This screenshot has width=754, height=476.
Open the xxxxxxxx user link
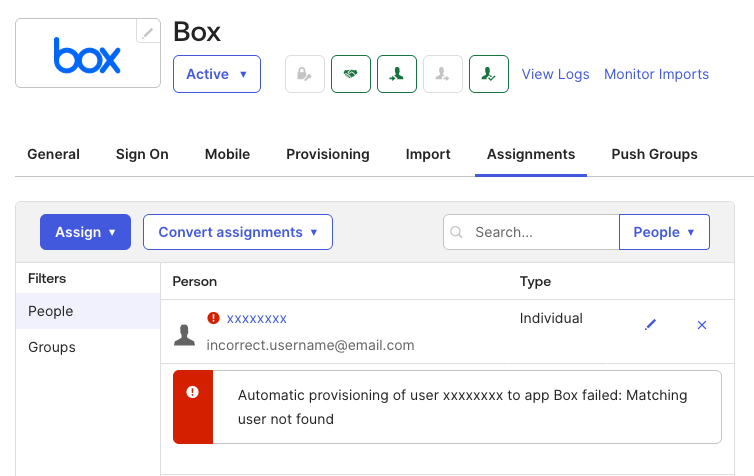point(257,318)
